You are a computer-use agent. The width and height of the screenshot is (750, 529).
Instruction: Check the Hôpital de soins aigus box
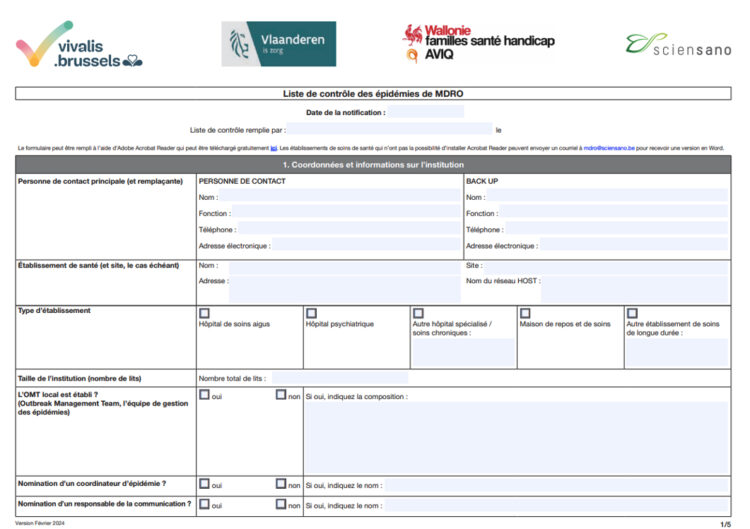coord(205,313)
